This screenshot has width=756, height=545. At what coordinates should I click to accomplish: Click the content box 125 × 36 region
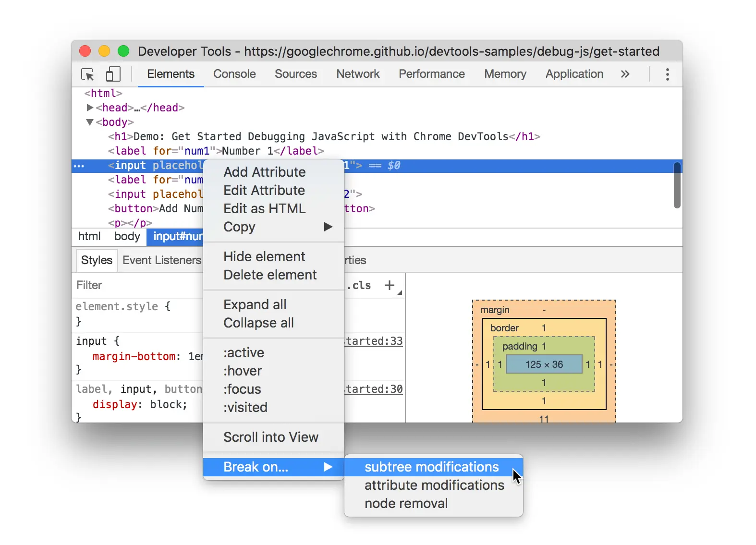coord(544,364)
